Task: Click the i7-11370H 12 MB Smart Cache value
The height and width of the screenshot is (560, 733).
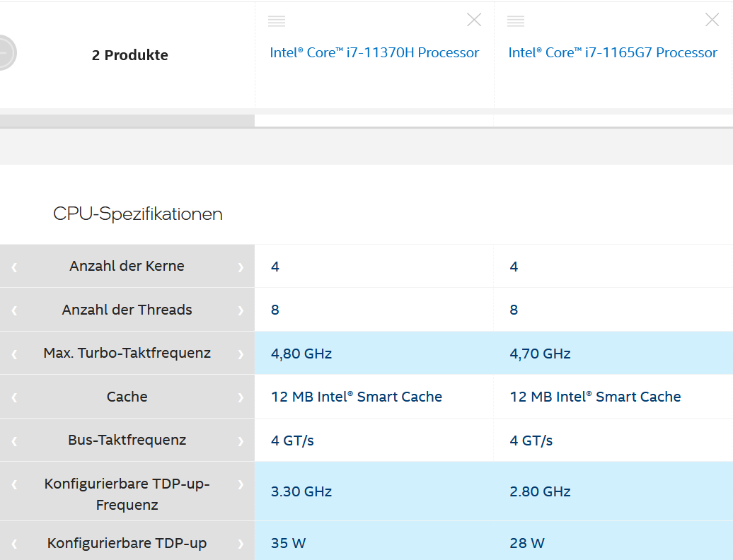Action: pos(357,397)
